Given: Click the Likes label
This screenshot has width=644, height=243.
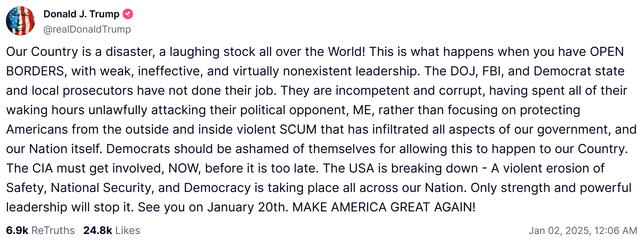Looking at the screenshot, I should [x=128, y=231].
